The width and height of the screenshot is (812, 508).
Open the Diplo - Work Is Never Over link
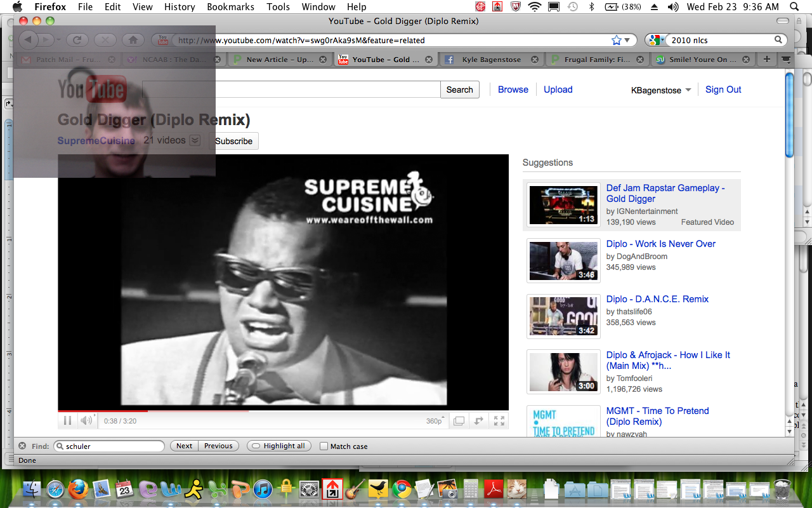point(660,244)
